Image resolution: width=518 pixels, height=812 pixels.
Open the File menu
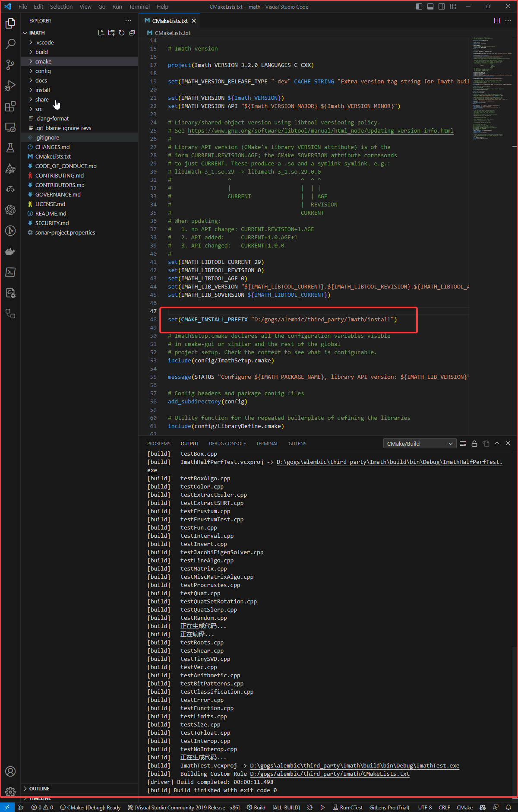click(x=23, y=6)
